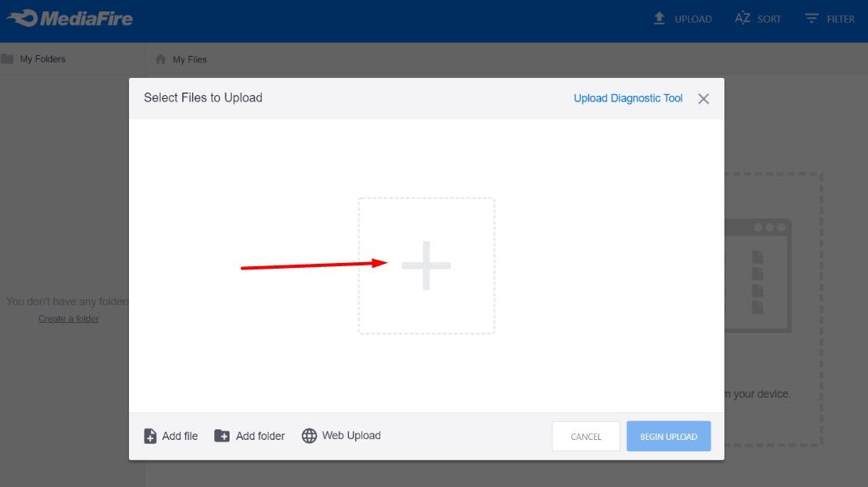The width and height of the screenshot is (868, 487).
Task: Click 'Select Files to Upload' dialog title
Action: click(203, 97)
